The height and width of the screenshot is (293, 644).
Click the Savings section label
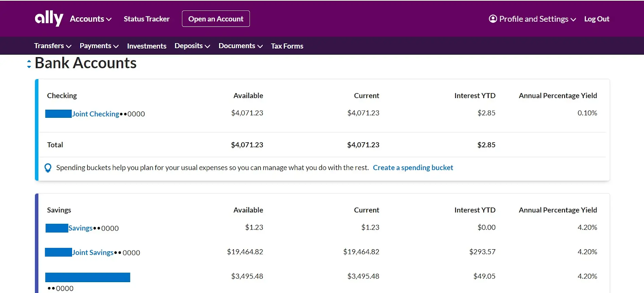tap(59, 210)
